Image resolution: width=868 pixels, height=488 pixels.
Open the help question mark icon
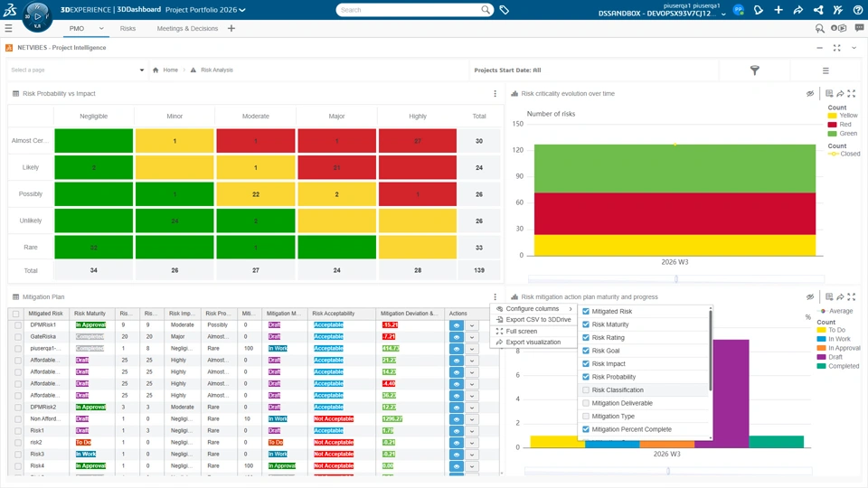(x=857, y=10)
